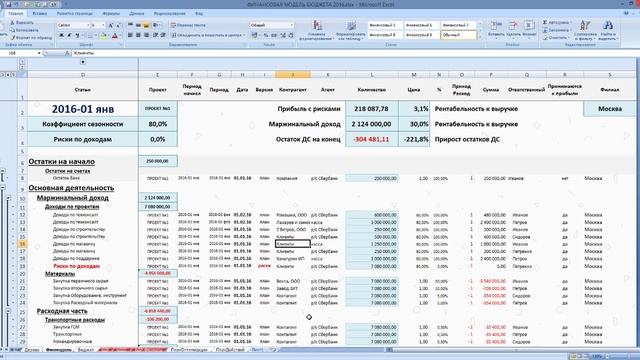Click the Middle Align icon
This screenshot has height=360, width=640.
tap(138, 25)
